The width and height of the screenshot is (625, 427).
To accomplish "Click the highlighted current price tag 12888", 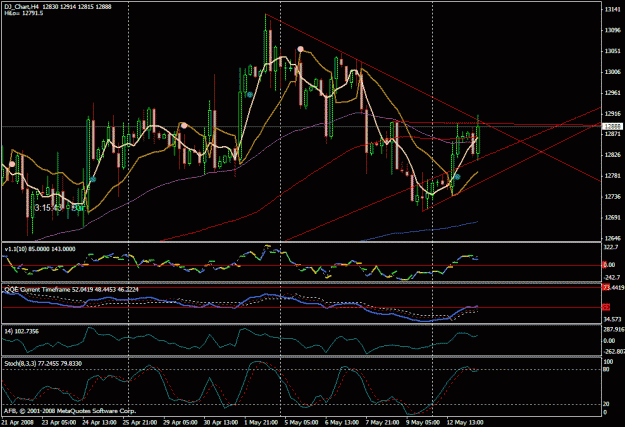I will click(613, 126).
